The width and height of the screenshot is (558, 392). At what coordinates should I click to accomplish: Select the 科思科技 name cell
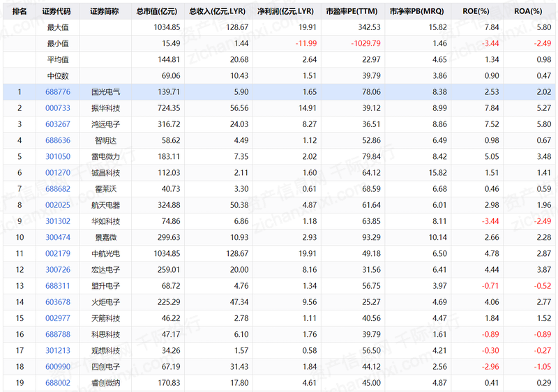pos(105,334)
